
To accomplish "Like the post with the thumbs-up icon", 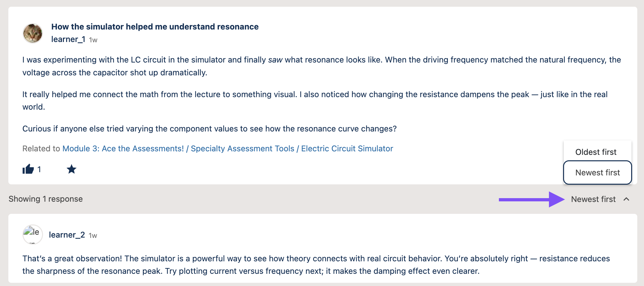I will [28, 169].
